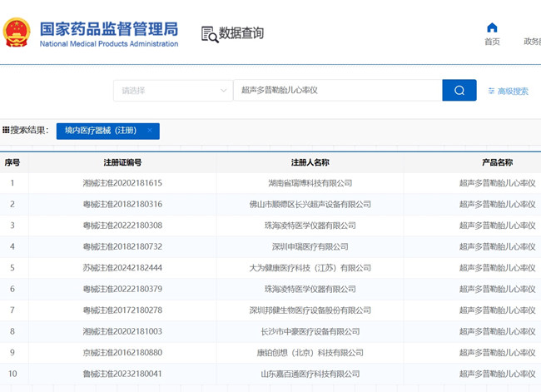
Task: Open the 首页 home icon
Action: (492, 27)
